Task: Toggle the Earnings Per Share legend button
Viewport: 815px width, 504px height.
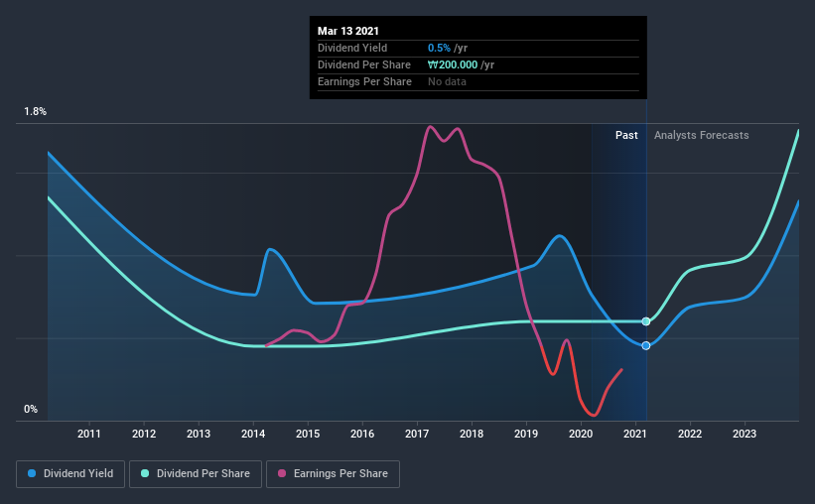Action: 333,474
